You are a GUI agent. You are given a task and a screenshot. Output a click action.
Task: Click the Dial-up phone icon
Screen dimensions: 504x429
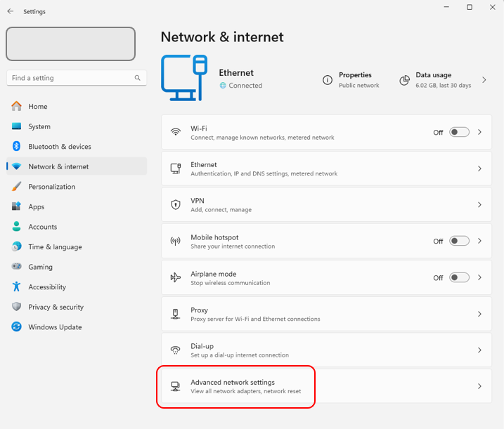pos(176,350)
